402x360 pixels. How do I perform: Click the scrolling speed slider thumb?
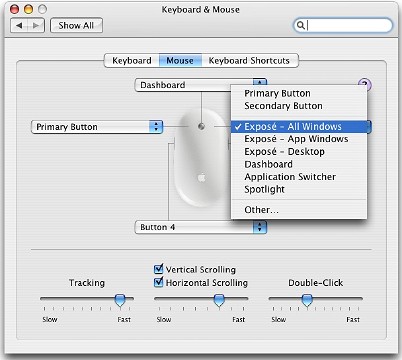[219, 300]
